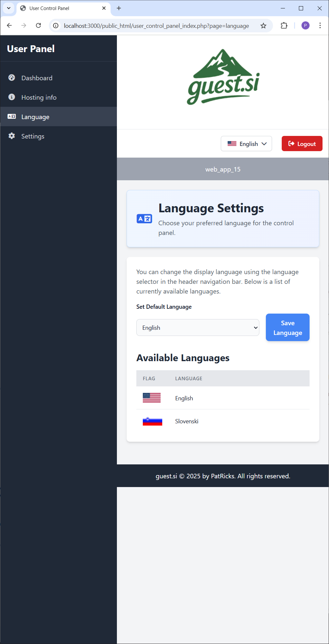Click the guest.si mountain logo
The width and height of the screenshot is (329, 644).
tap(223, 77)
